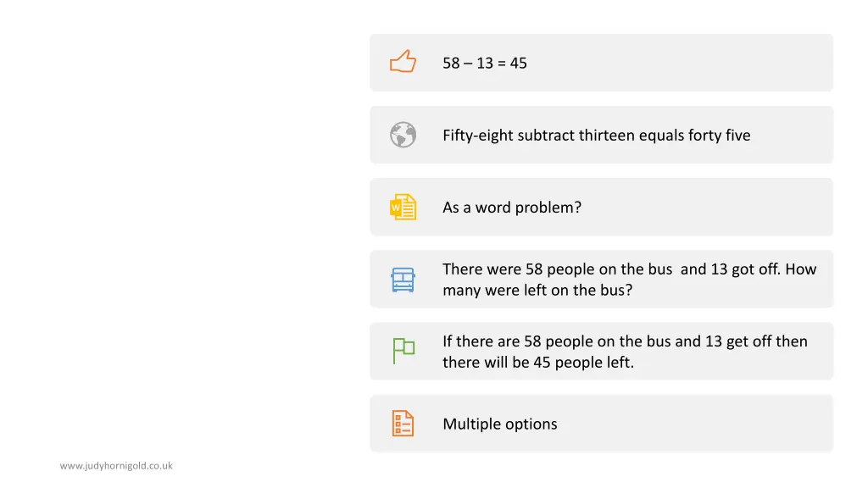Open the www.judyhornigold.co.uk link

(116, 466)
